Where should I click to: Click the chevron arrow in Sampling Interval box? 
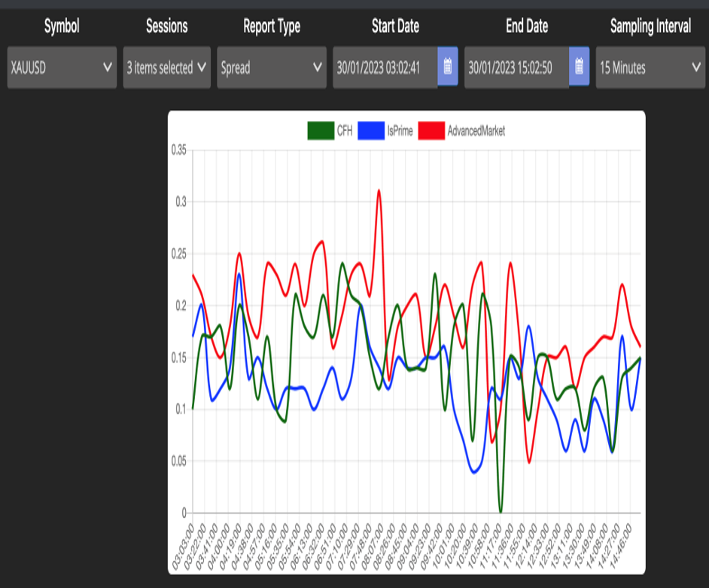pos(695,68)
